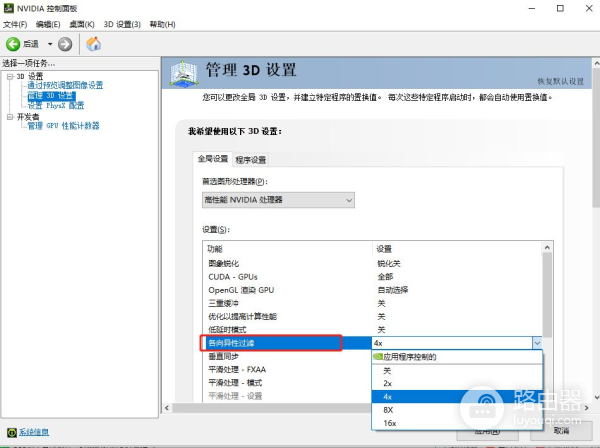600x448 pixels.
Task: Select 设置 PhysX 配置 in the tree
Action: point(55,106)
